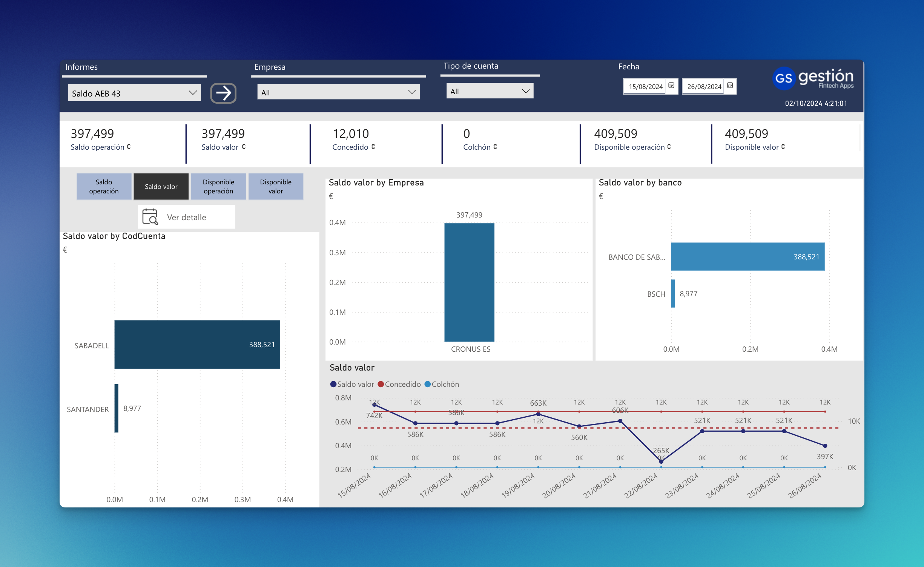This screenshot has width=924, height=567.
Task: Click the Saldo valor by CodCuenta chart title
Action: (x=114, y=236)
